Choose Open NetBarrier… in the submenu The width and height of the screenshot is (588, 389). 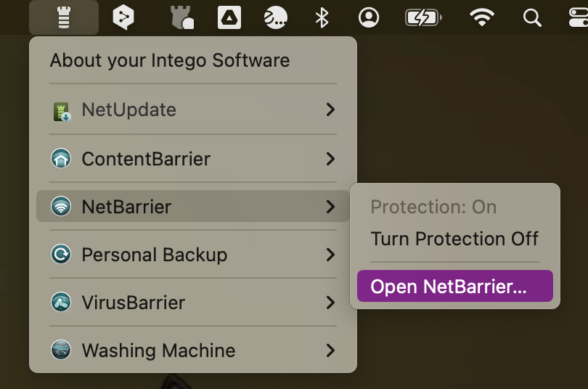(455, 286)
